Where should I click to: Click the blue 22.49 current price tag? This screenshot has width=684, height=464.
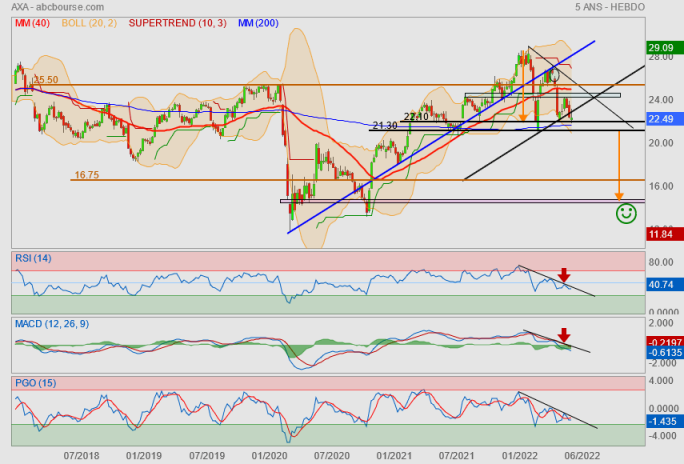tap(664, 119)
